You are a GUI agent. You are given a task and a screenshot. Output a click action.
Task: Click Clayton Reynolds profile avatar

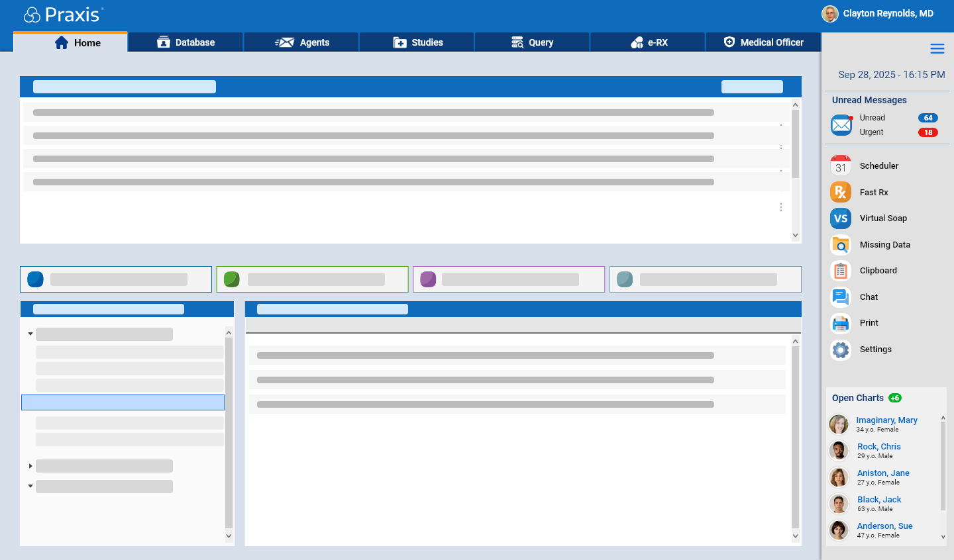tap(830, 13)
